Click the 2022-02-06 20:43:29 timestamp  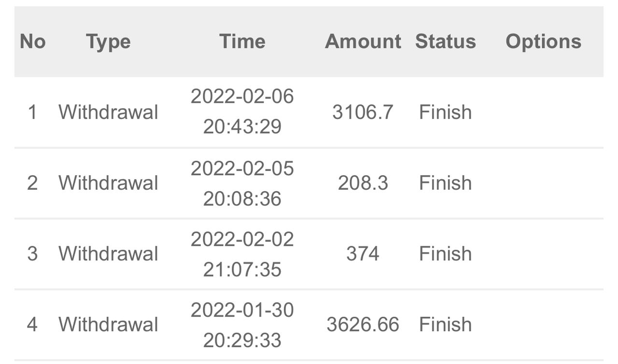coord(242,112)
